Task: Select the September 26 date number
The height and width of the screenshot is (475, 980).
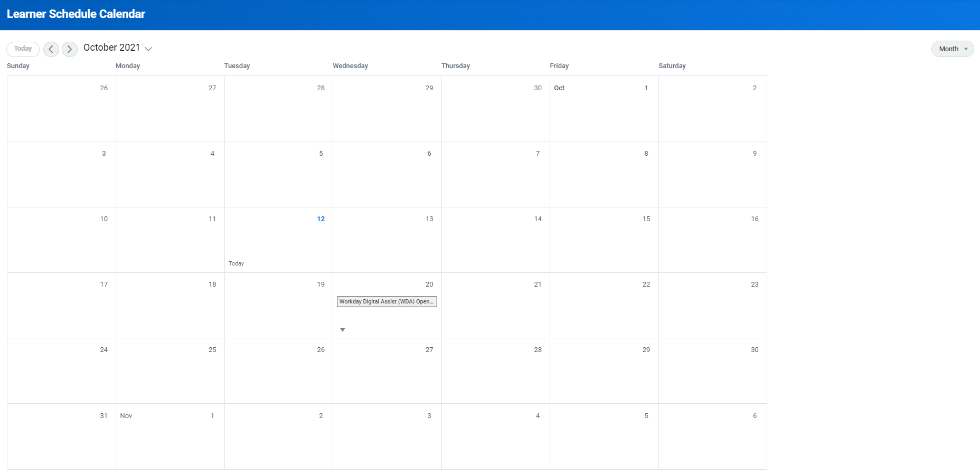Action: 104,88
